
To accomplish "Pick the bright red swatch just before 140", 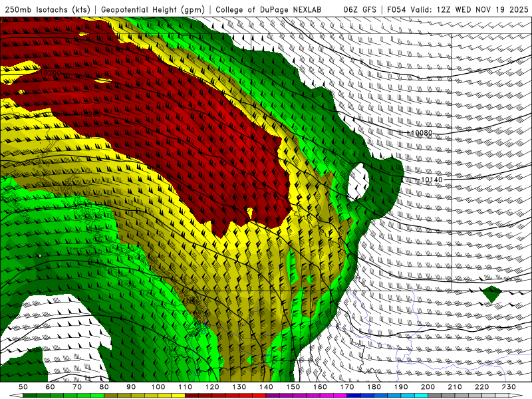I will tap(259, 396).
